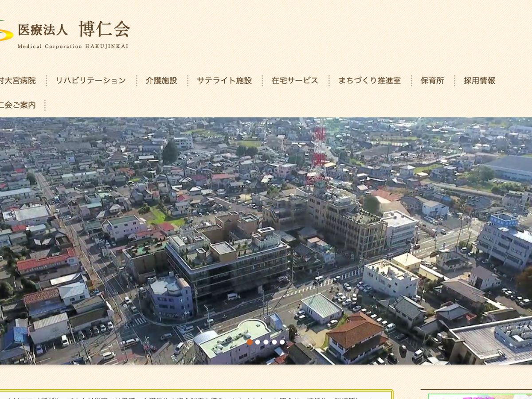Click the banner image at bottom right
The image size is (532, 399).
pos(479,396)
